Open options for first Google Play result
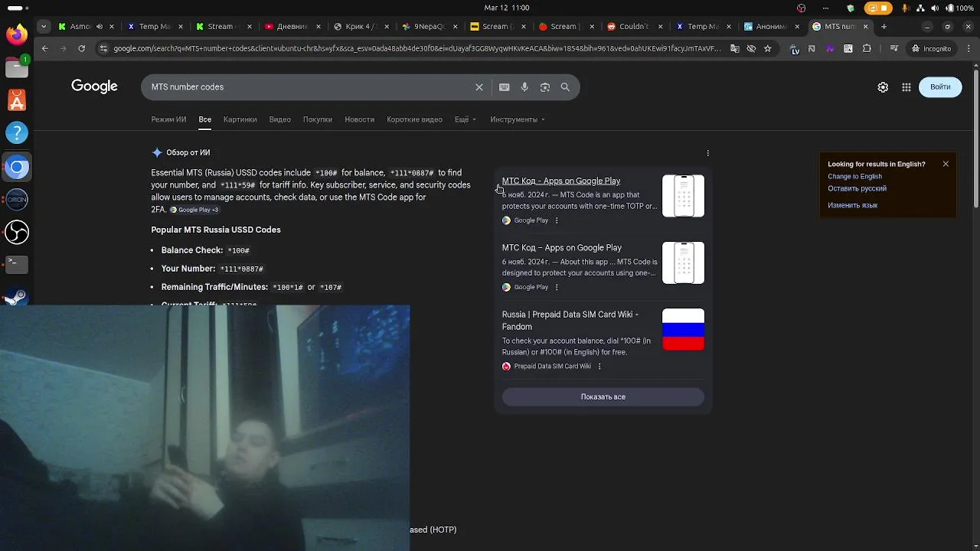 tap(557, 220)
